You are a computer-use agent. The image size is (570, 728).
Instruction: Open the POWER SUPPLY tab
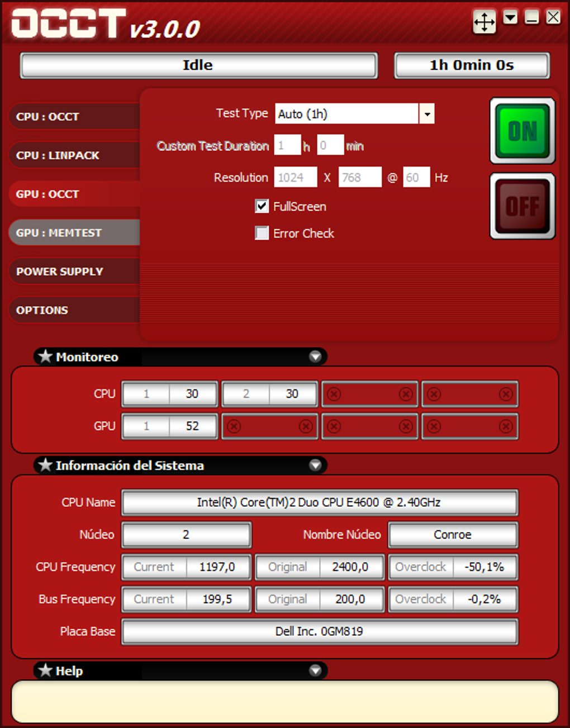click(x=74, y=272)
